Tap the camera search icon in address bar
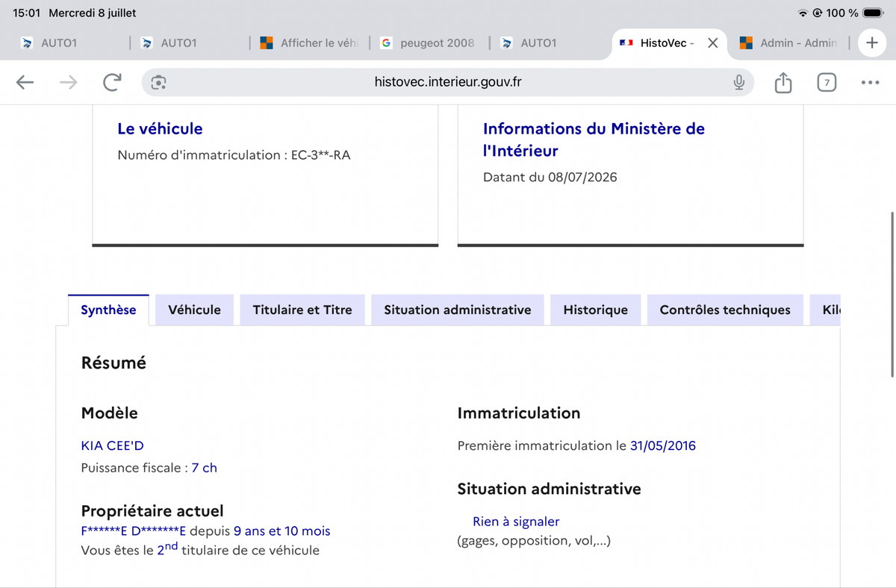The height and width of the screenshot is (588, 896). click(x=158, y=83)
